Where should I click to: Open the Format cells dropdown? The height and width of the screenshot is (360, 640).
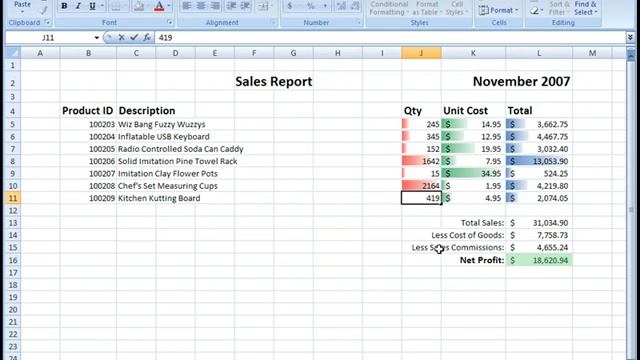(498, 10)
